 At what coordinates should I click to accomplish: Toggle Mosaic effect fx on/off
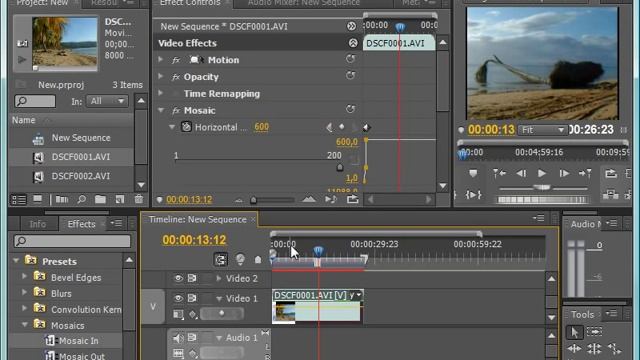(176, 111)
